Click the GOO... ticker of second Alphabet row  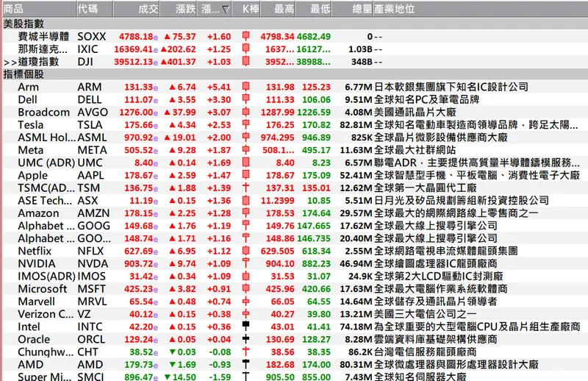coord(94,238)
